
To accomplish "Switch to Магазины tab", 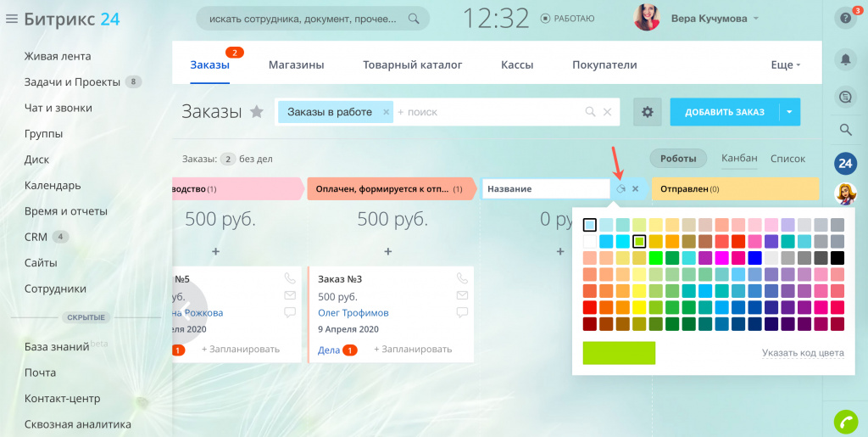I will coord(296,64).
